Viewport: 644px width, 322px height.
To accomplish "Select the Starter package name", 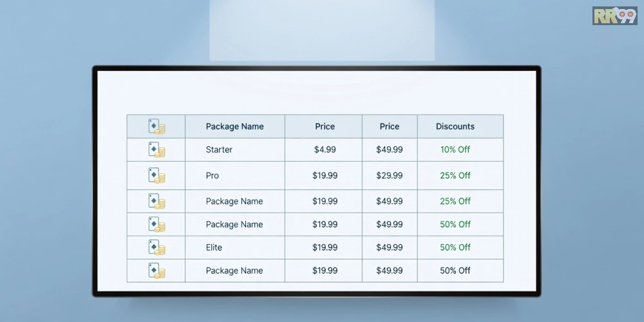I will (x=219, y=149).
